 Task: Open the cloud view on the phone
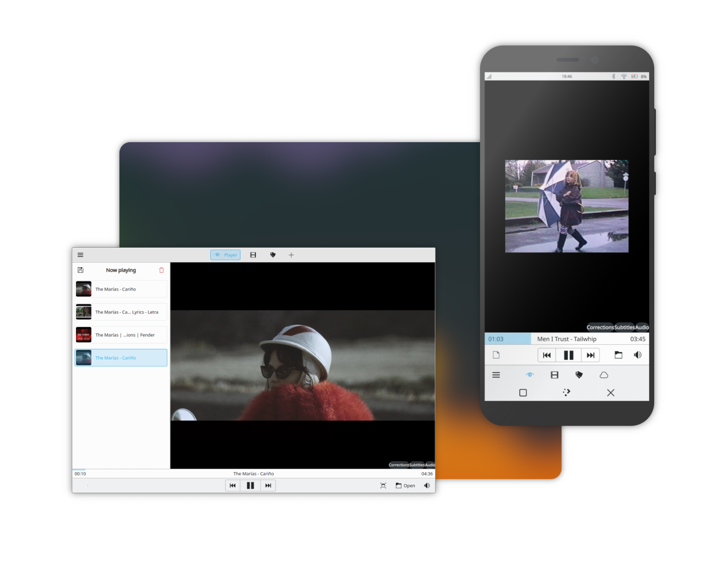[x=604, y=375]
